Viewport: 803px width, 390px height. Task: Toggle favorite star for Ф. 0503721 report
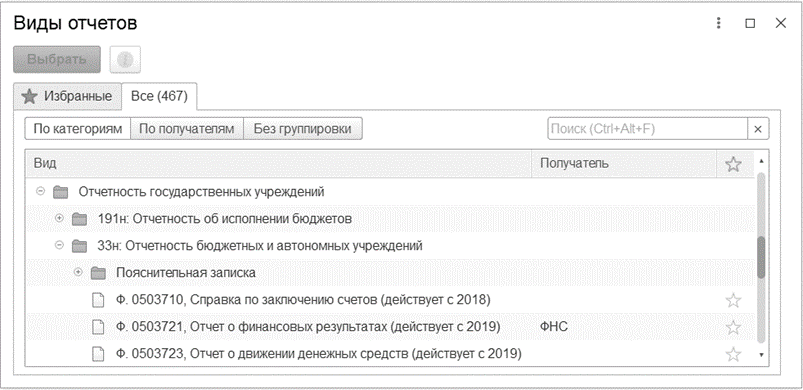click(733, 327)
